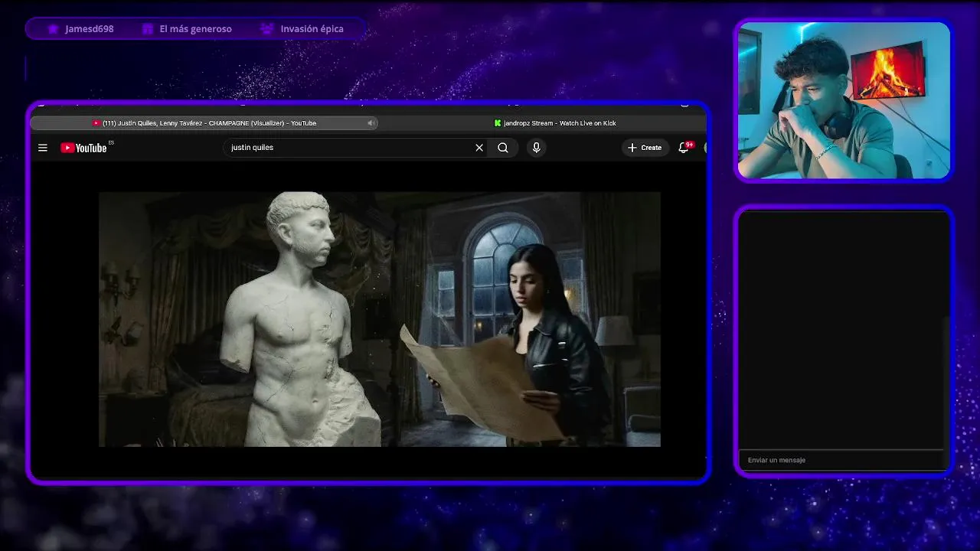Click the gift icon beside El más generoso
This screenshot has height=551, width=980.
tap(148, 29)
